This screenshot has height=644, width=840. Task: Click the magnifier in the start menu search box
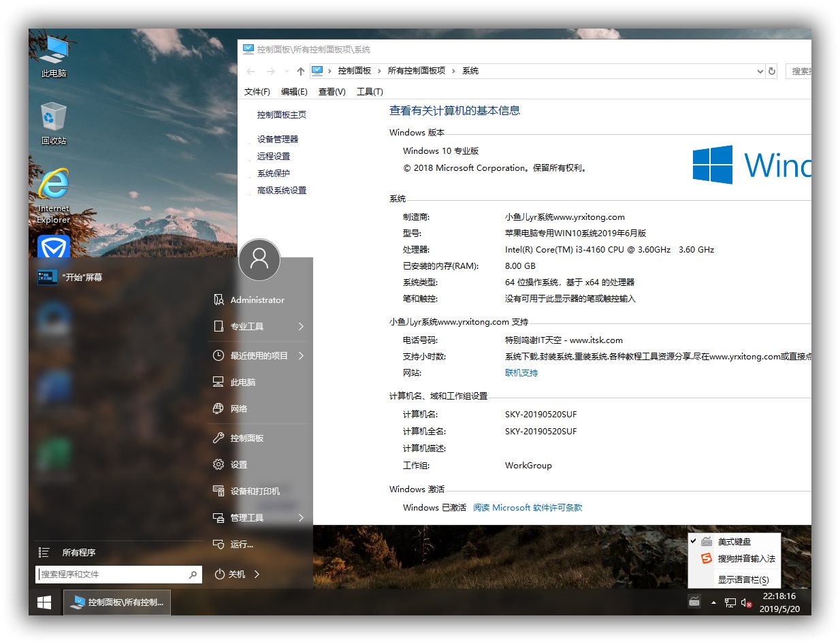pos(193,575)
